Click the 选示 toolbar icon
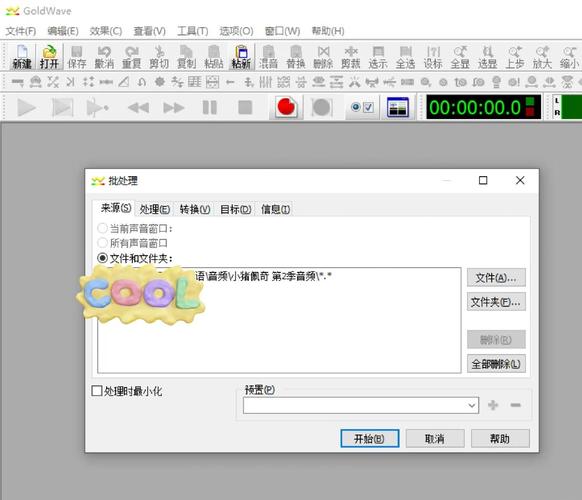 (378, 56)
